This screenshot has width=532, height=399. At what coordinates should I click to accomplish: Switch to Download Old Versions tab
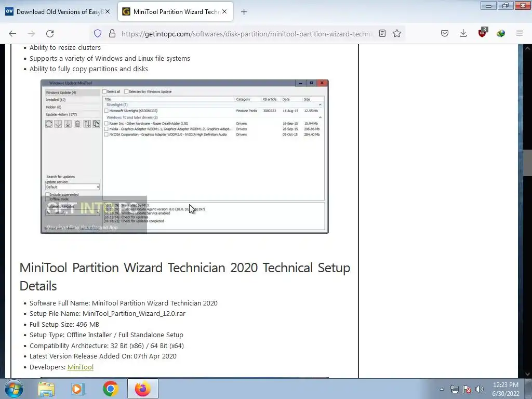tap(58, 12)
